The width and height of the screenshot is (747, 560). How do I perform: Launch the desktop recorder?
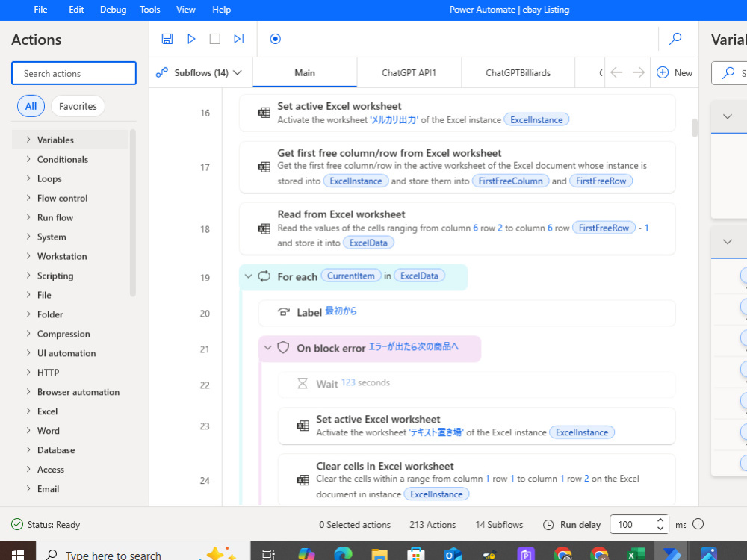275,39
